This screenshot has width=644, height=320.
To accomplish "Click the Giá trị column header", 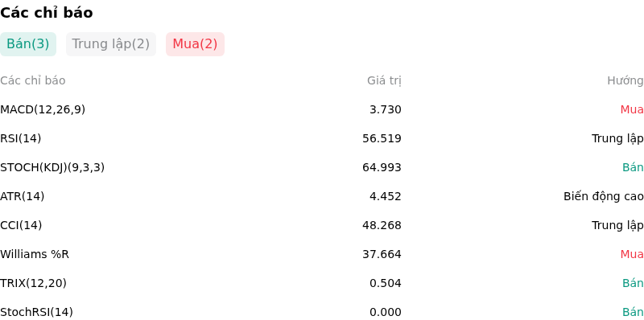I will (384, 81).
